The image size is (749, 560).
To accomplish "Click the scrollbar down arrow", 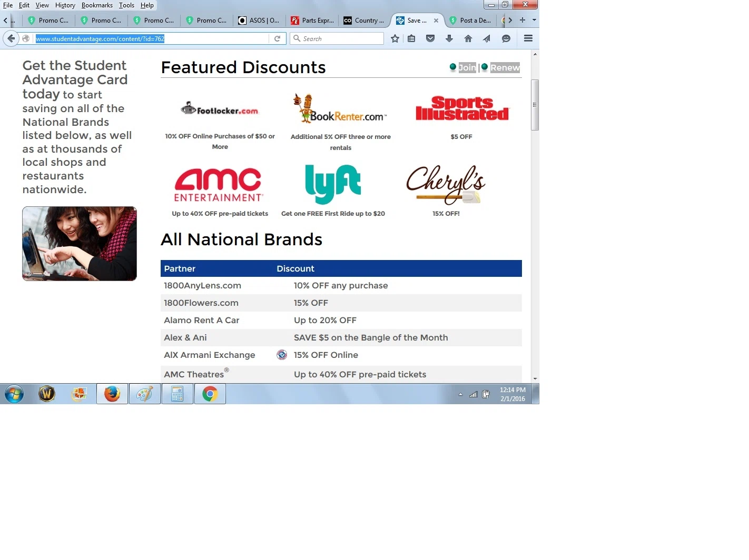I will [x=535, y=378].
